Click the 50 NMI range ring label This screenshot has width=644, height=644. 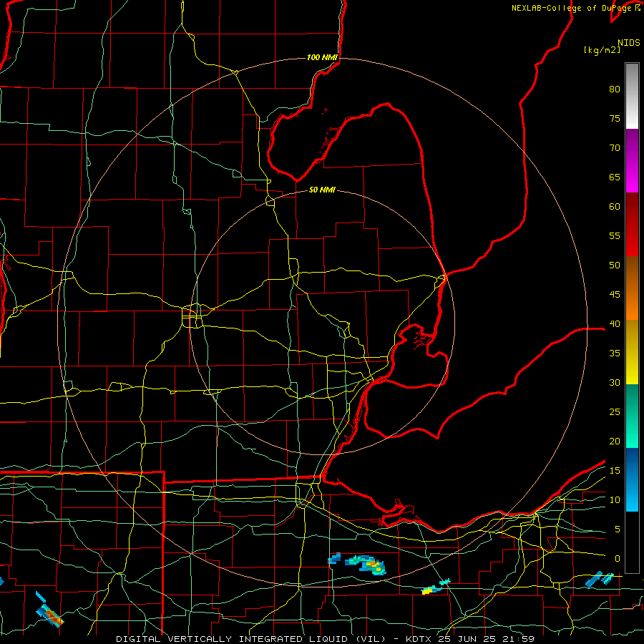click(322, 190)
